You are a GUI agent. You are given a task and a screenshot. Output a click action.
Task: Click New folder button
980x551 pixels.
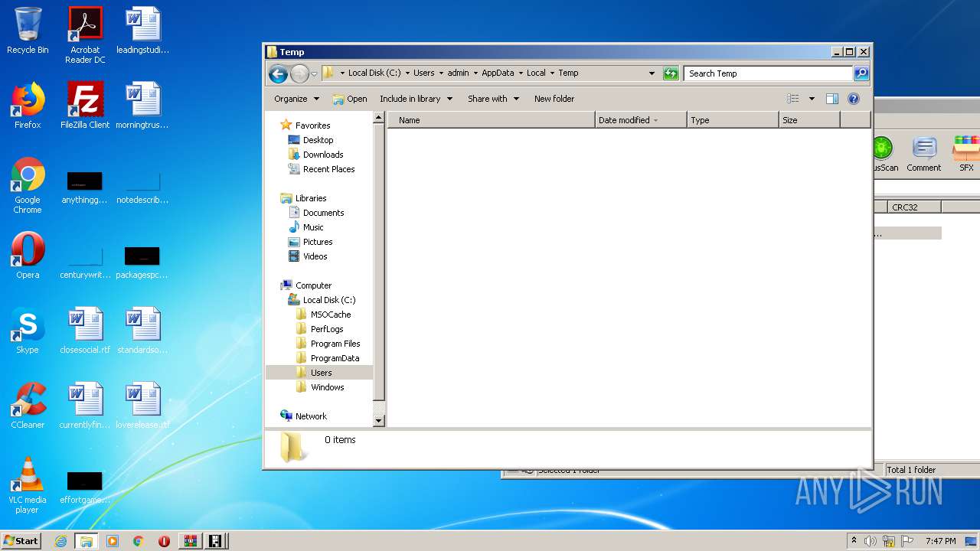click(554, 99)
